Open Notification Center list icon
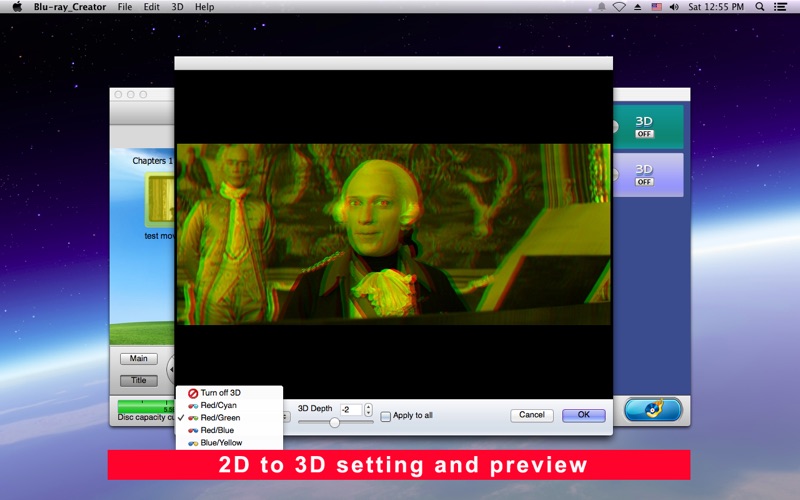Image resolution: width=800 pixels, height=500 pixels. [780, 7]
